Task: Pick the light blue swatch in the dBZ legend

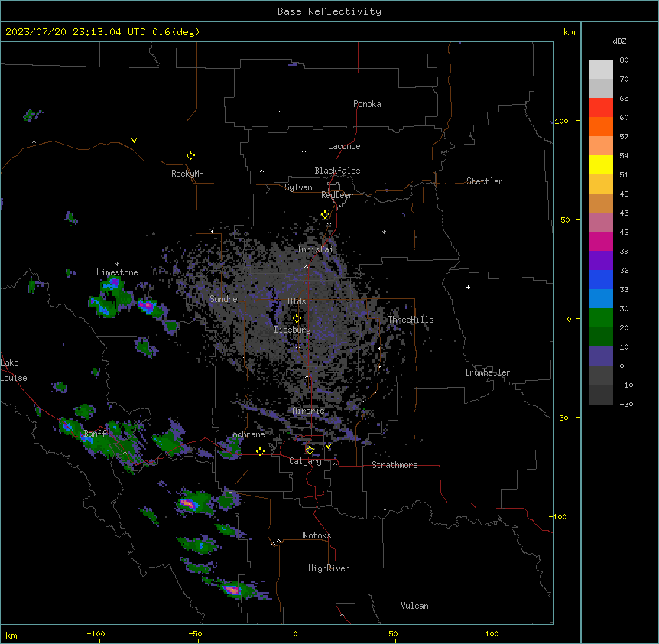Action: 601,299
